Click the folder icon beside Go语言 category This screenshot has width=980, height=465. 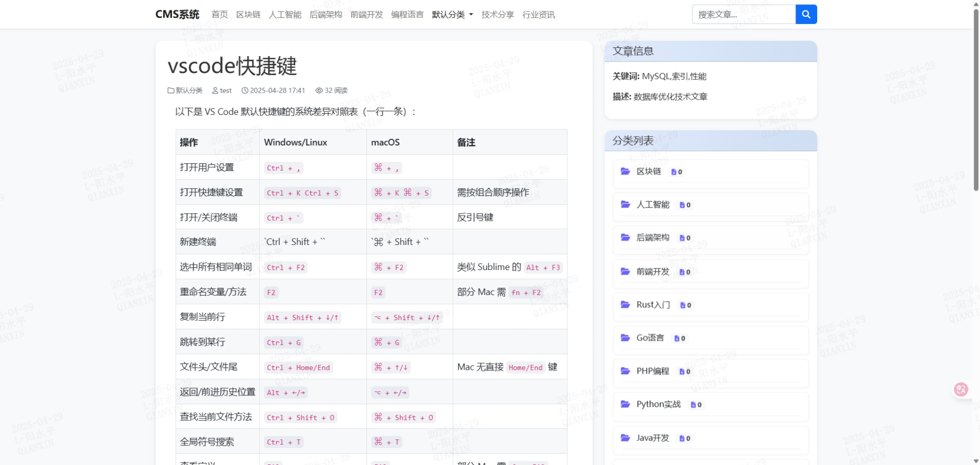(x=626, y=338)
